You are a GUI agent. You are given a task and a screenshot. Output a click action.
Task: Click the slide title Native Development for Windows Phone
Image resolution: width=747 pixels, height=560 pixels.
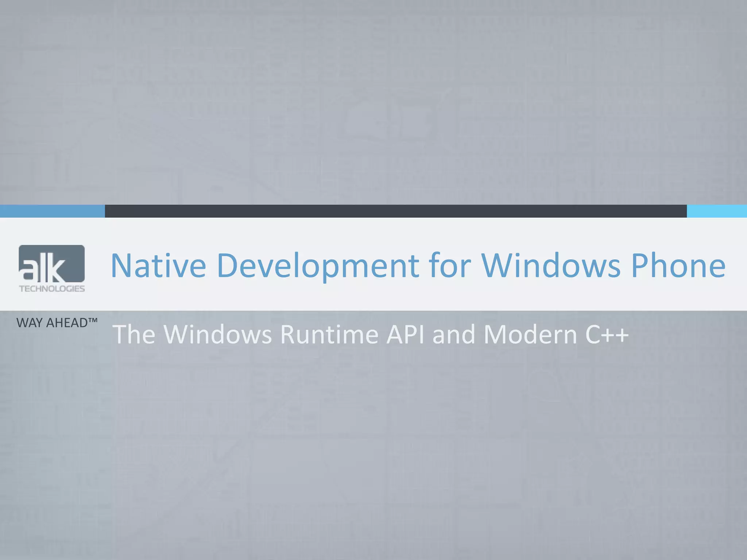click(418, 265)
